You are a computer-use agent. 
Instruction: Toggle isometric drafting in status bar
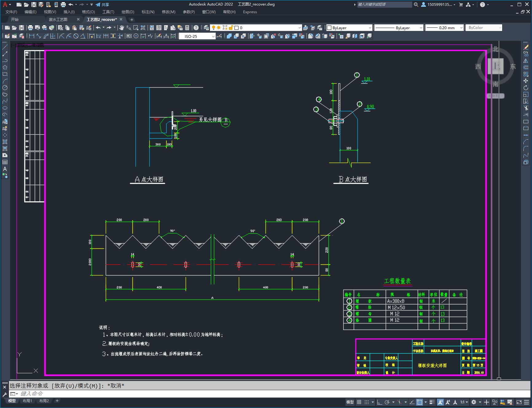pyautogui.click(x=400, y=402)
